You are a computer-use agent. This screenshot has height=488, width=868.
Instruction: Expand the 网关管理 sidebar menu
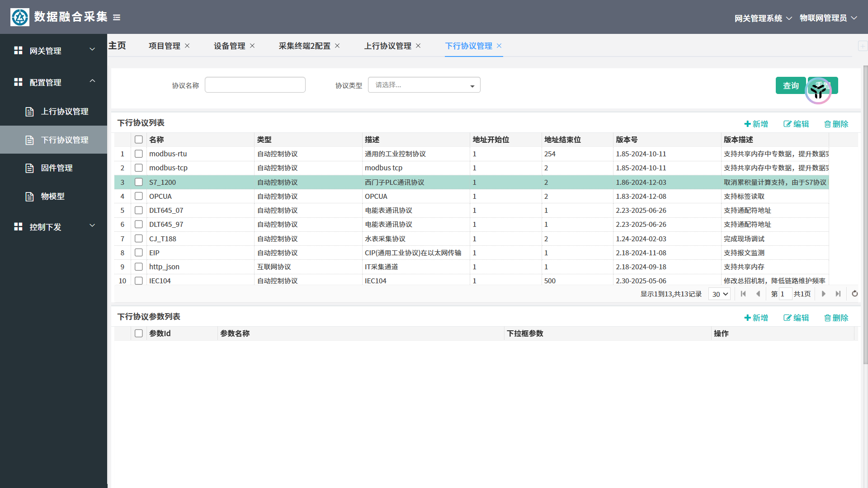[53, 51]
